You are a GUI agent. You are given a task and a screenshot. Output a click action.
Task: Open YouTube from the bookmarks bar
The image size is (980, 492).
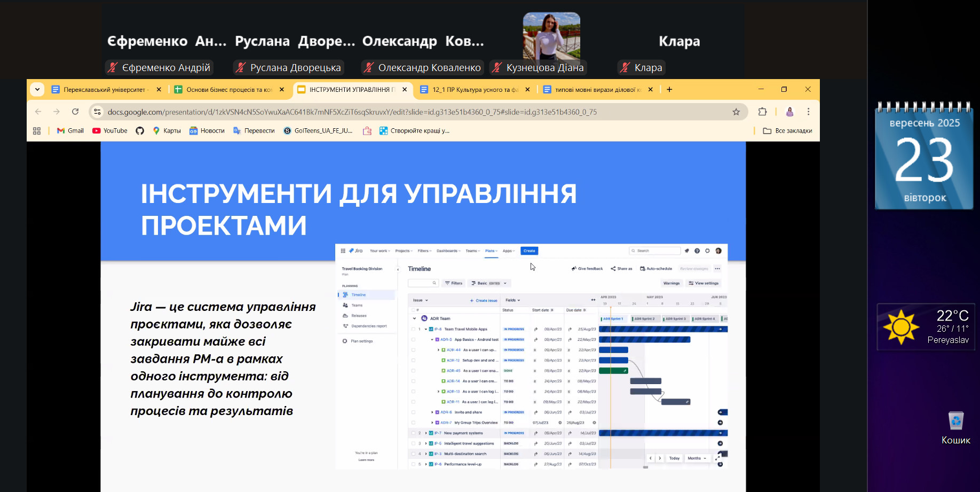[x=110, y=131]
